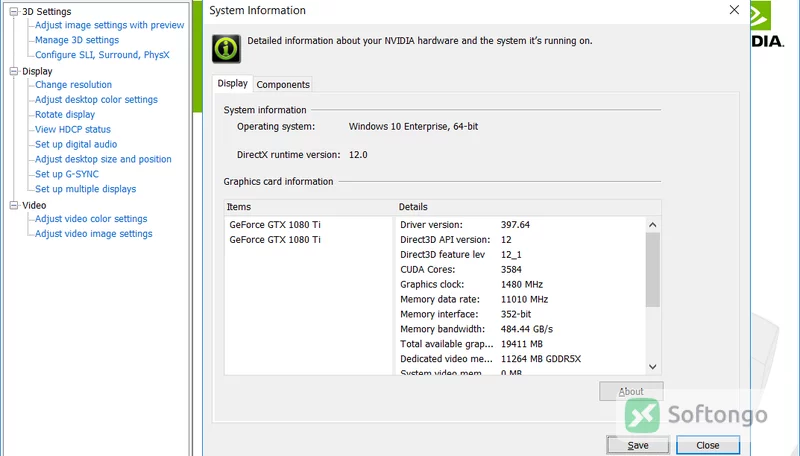This screenshot has width=800, height=456.
Task: Collapse the Display tree node
Action: click(x=14, y=71)
